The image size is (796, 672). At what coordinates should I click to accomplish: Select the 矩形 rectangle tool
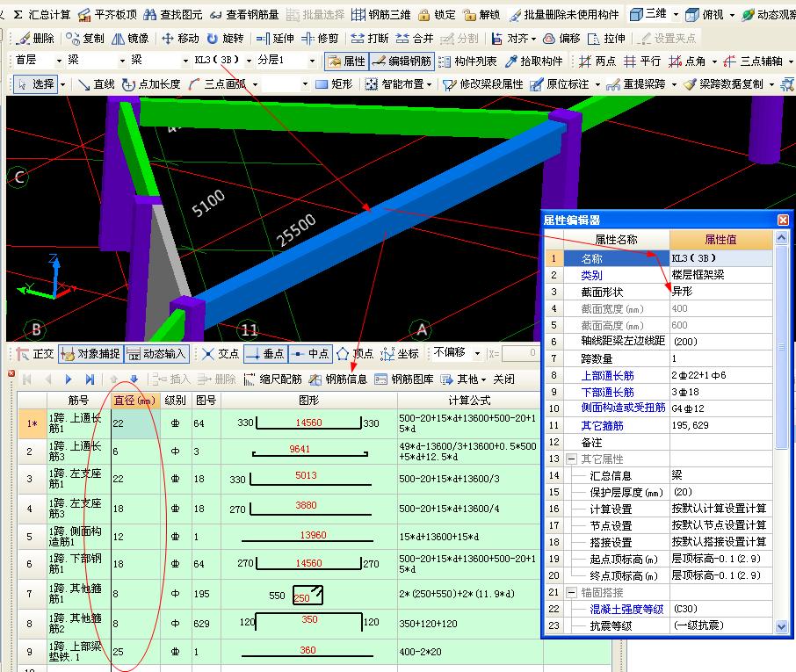[334, 84]
